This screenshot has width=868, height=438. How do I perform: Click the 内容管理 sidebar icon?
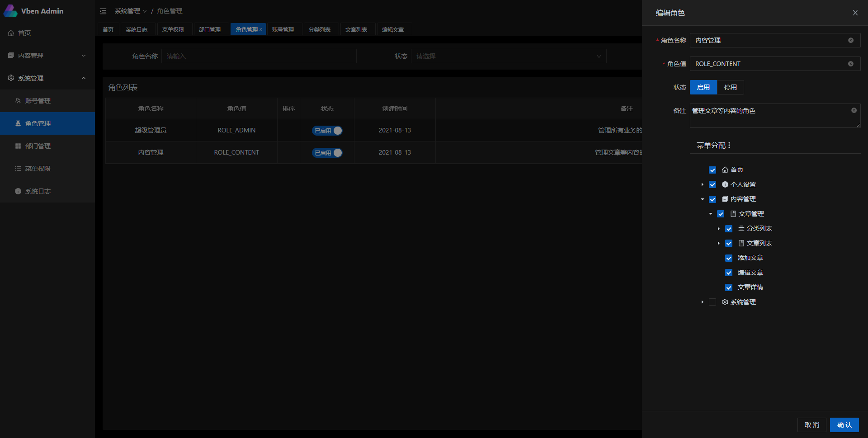(11, 56)
